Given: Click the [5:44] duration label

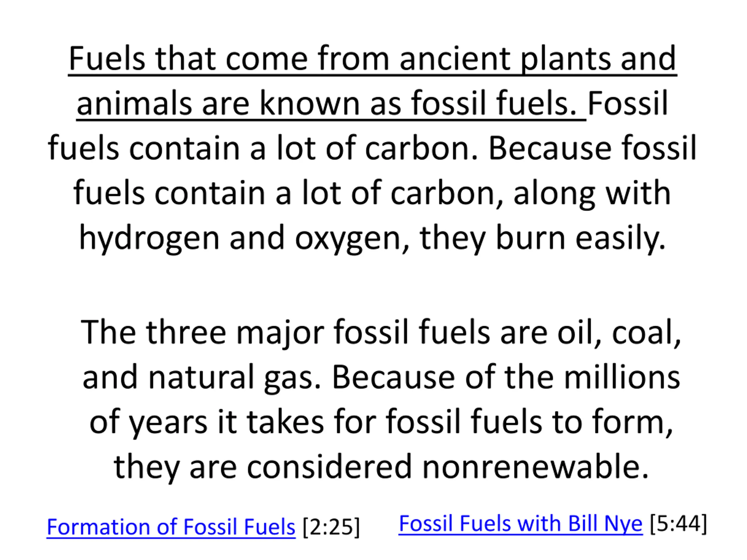Looking at the screenshot, I should tap(678, 524).
